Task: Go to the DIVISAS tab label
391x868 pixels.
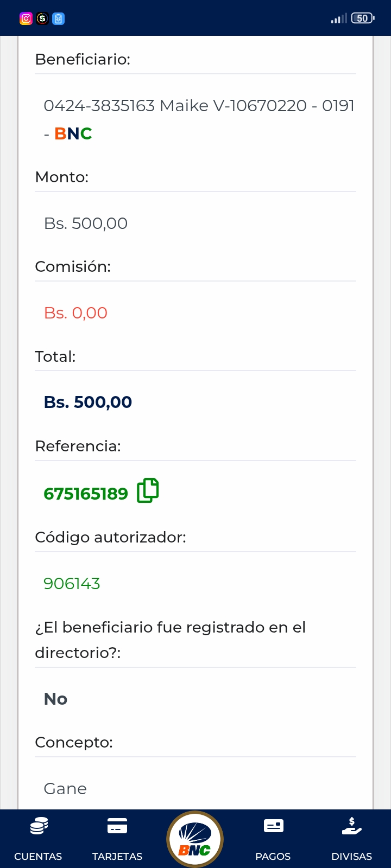Action: pyautogui.click(x=351, y=856)
